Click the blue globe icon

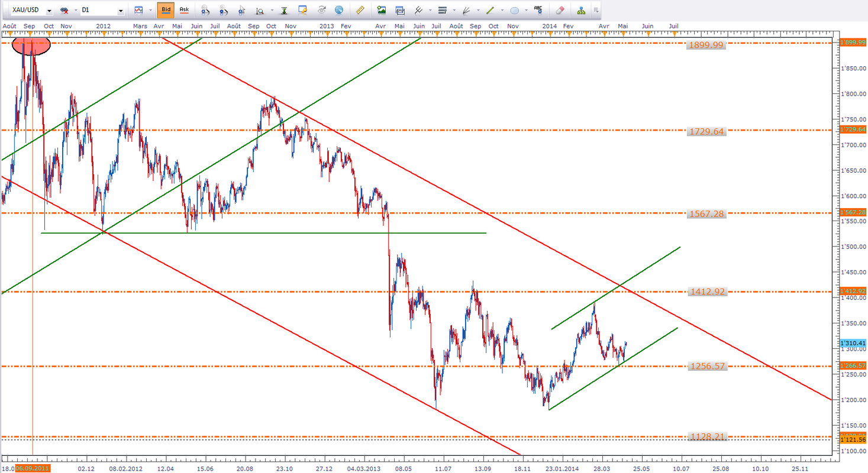pyautogui.click(x=339, y=10)
